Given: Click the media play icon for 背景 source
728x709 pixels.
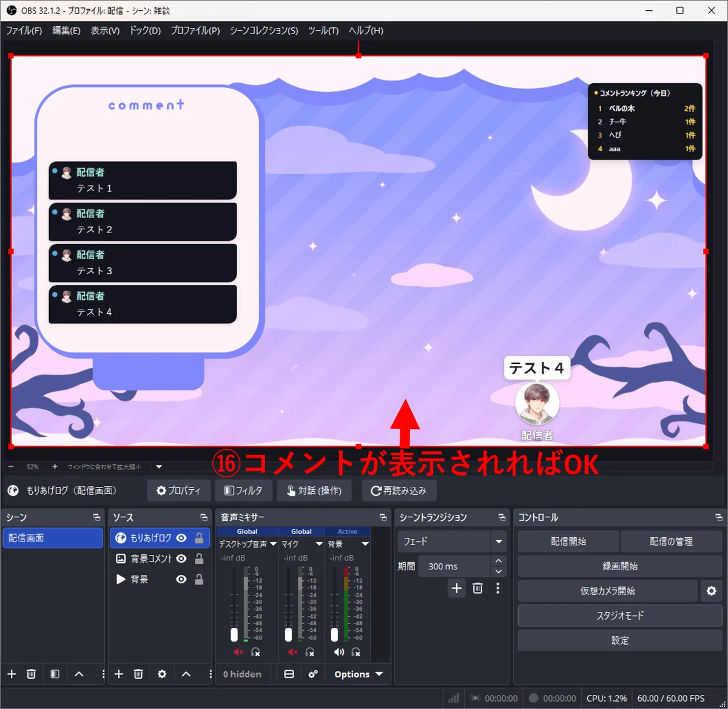Looking at the screenshot, I should pos(121,579).
